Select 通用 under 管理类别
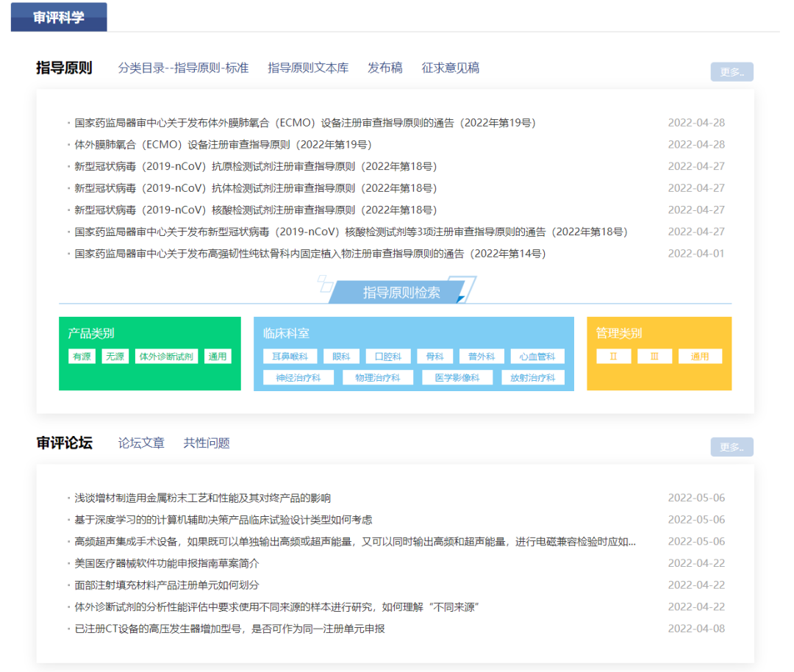794x672 pixels. [x=700, y=357]
